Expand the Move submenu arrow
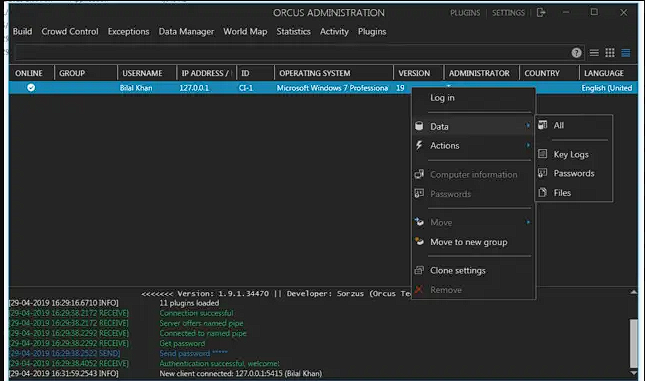 (528, 222)
